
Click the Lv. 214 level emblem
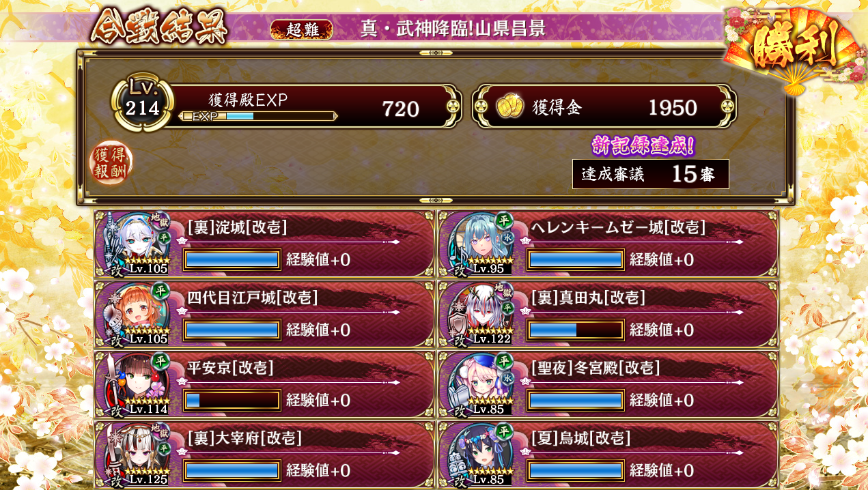(x=143, y=104)
